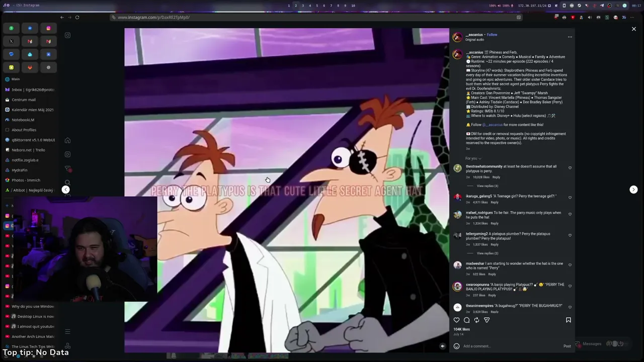Reply to rrafael_rodrigues's comment

(495, 223)
